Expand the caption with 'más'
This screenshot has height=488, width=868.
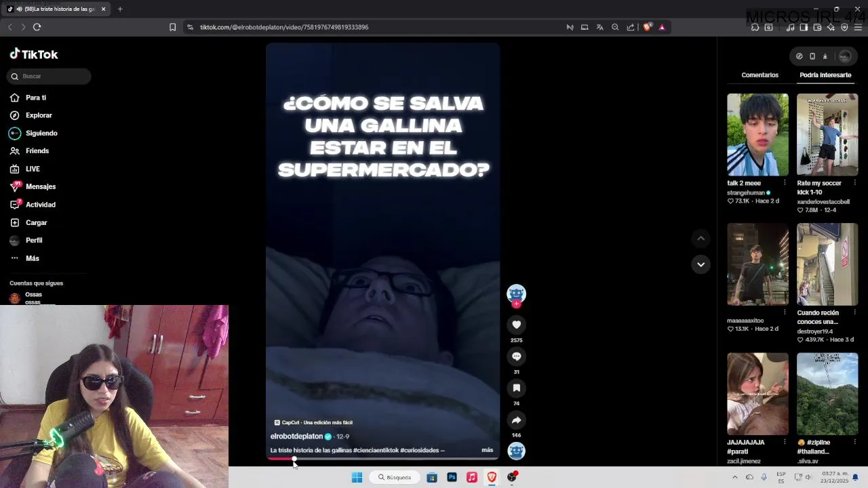coord(487,450)
